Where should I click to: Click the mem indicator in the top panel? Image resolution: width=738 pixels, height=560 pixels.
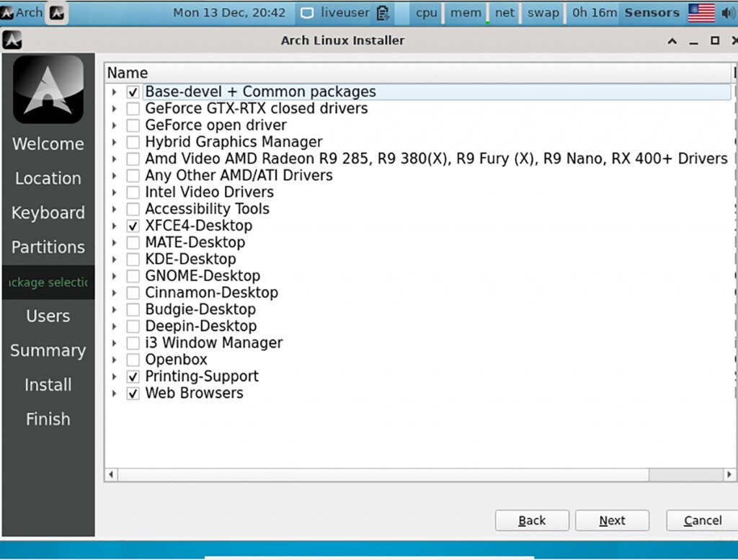pos(466,12)
